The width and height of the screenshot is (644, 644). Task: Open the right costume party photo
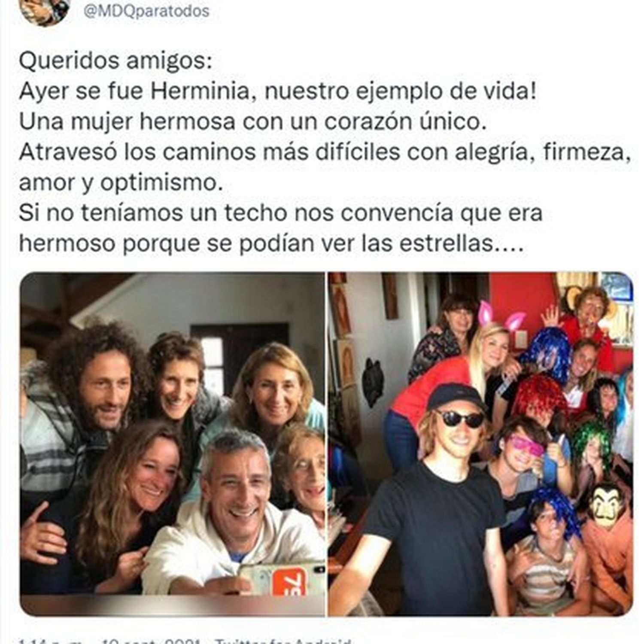(x=481, y=444)
